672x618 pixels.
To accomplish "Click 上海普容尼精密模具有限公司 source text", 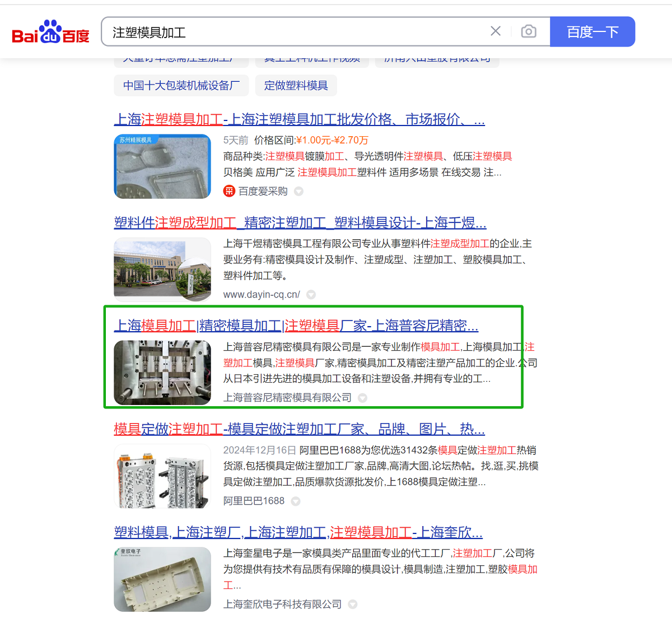I will (x=287, y=398).
